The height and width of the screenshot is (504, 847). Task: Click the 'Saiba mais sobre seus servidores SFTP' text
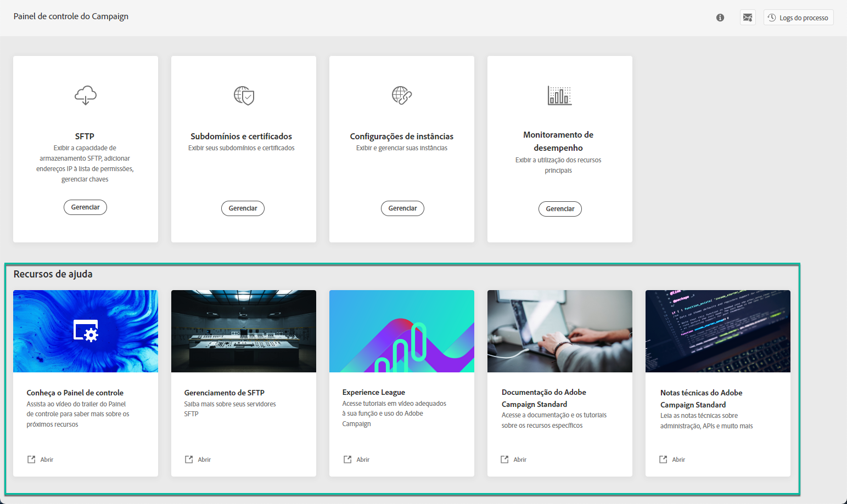[230, 409]
